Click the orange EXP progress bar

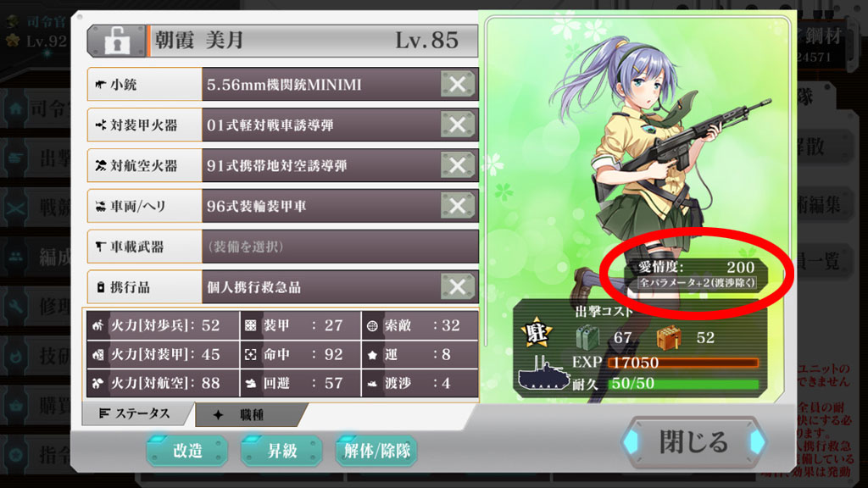[x=684, y=363]
